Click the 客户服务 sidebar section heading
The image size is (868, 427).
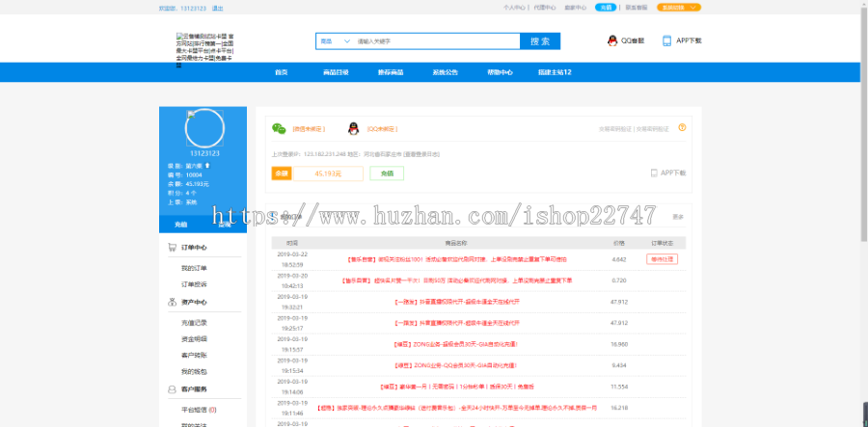tap(194, 389)
